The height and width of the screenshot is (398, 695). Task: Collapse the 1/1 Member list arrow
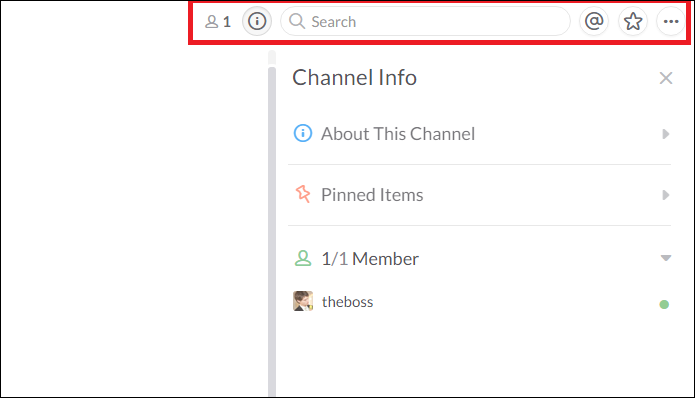click(666, 258)
